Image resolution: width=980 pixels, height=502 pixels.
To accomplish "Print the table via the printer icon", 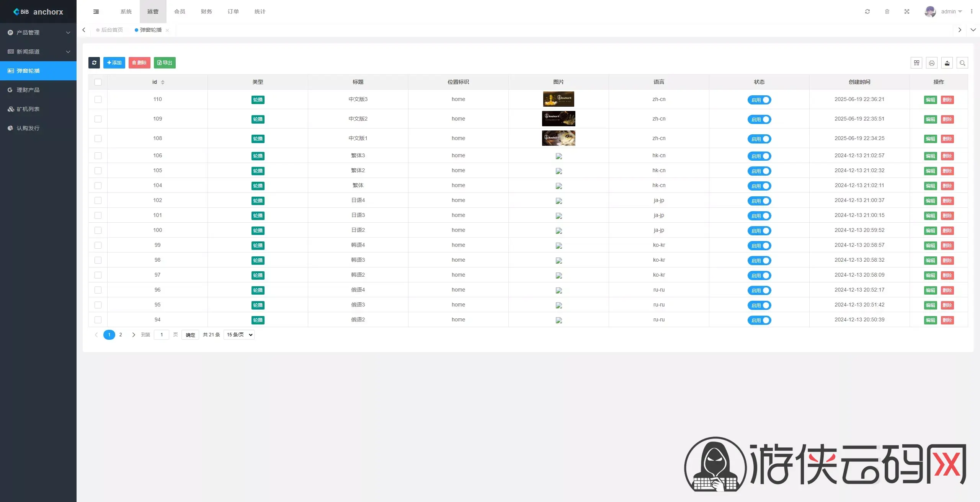I will pyautogui.click(x=932, y=63).
